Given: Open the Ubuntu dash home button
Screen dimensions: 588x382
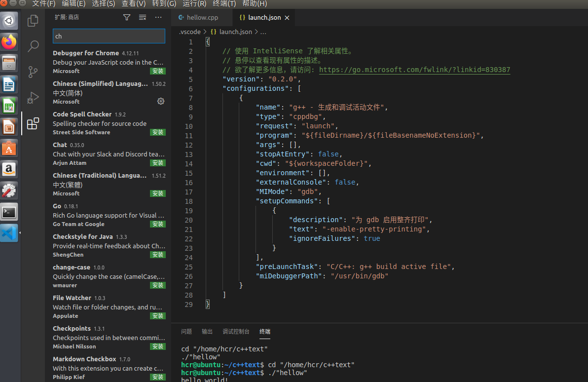Looking at the screenshot, I should [x=9, y=21].
